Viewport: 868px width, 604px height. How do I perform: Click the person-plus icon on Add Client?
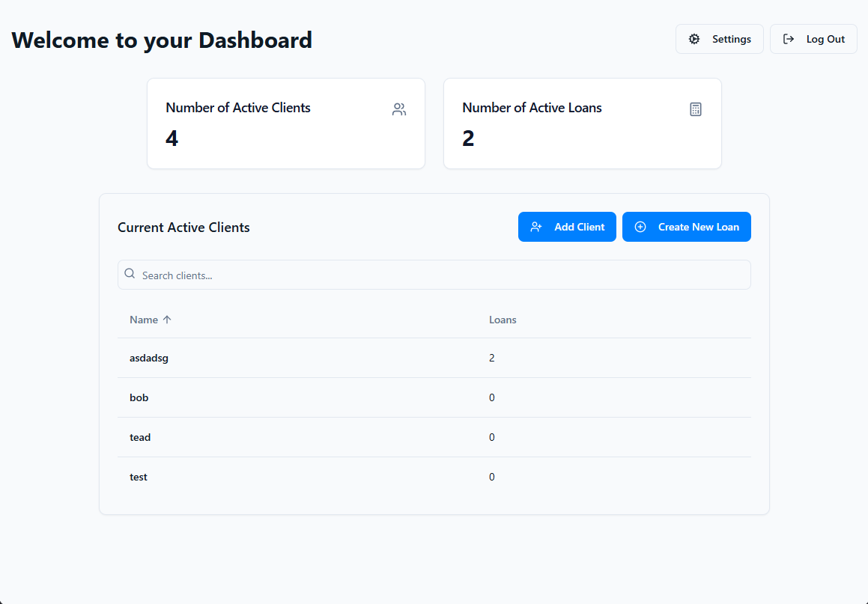point(536,227)
